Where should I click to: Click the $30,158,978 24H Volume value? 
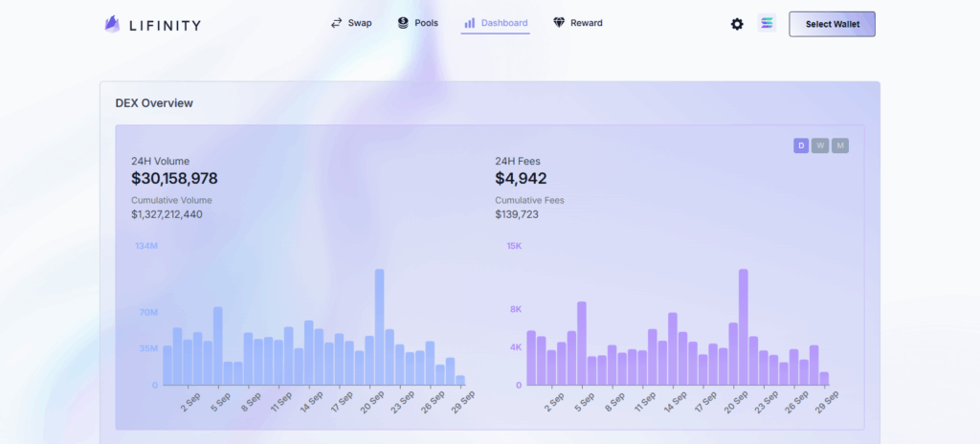pyautogui.click(x=174, y=179)
